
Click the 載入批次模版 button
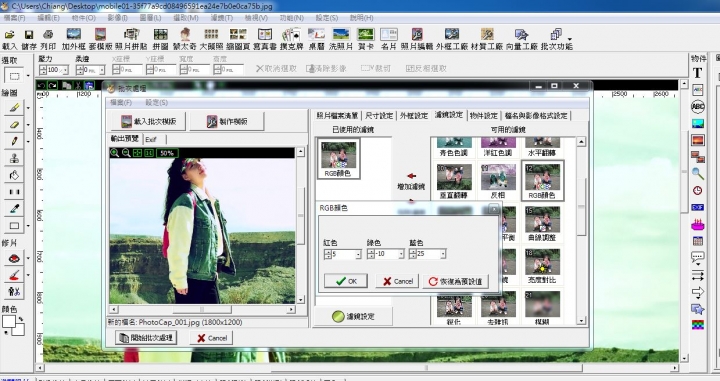click(x=148, y=121)
